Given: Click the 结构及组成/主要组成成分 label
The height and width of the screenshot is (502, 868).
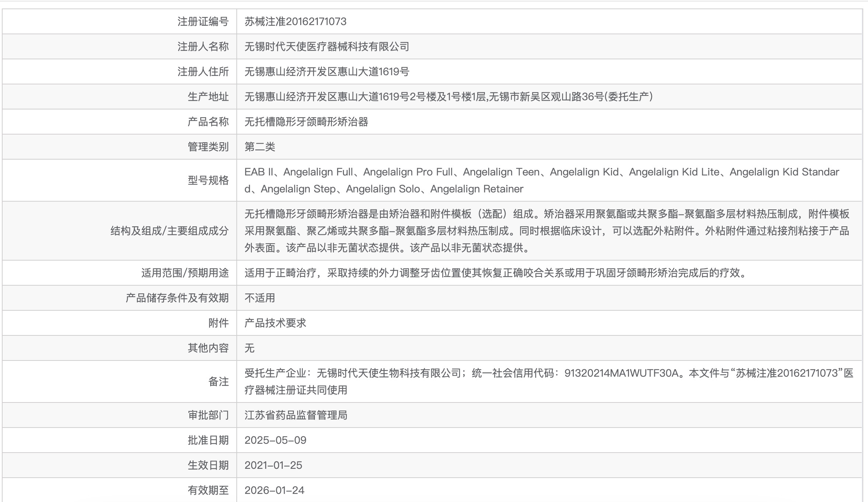Looking at the screenshot, I should (170, 231).
